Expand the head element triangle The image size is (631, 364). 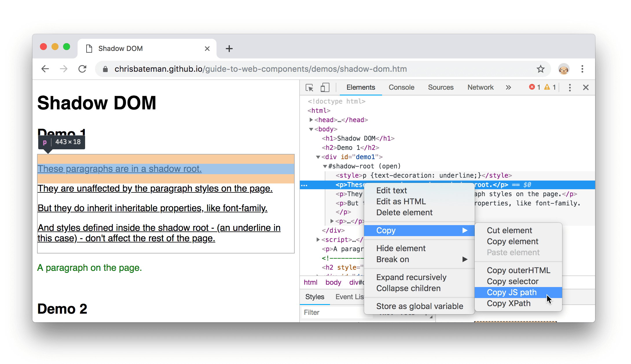[311, 120]
